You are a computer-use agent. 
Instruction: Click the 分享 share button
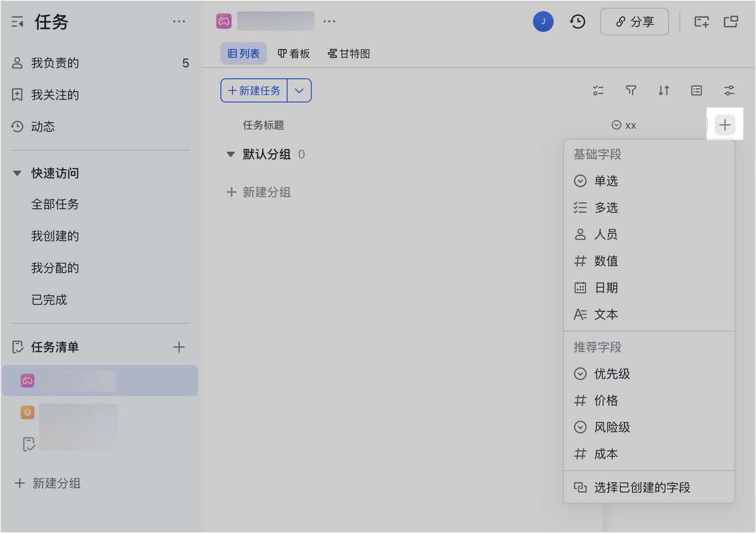[x=634, y=22]
